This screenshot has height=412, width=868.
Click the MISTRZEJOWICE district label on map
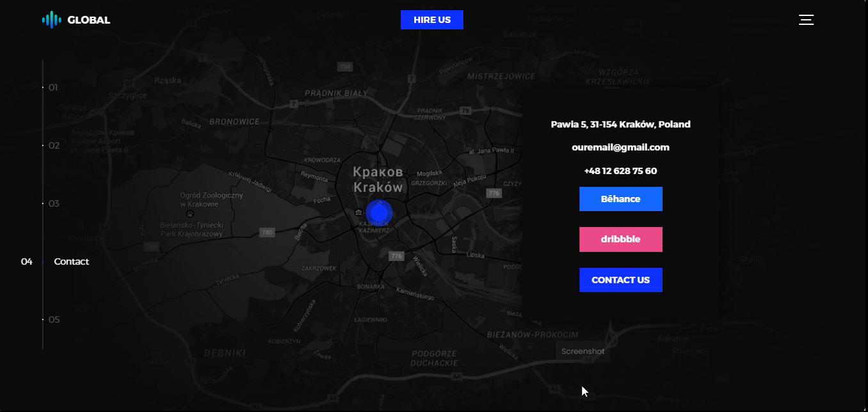[x=501, y=76]
